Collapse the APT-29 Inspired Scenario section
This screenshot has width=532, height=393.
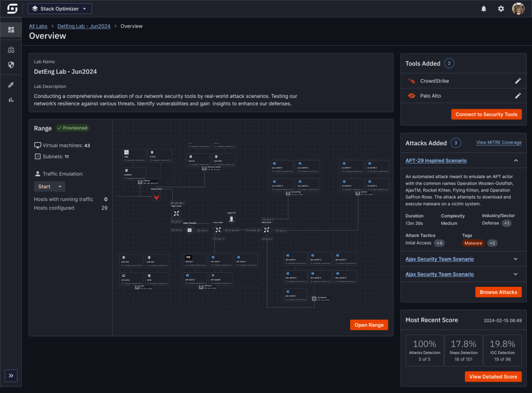click(516, 161)
